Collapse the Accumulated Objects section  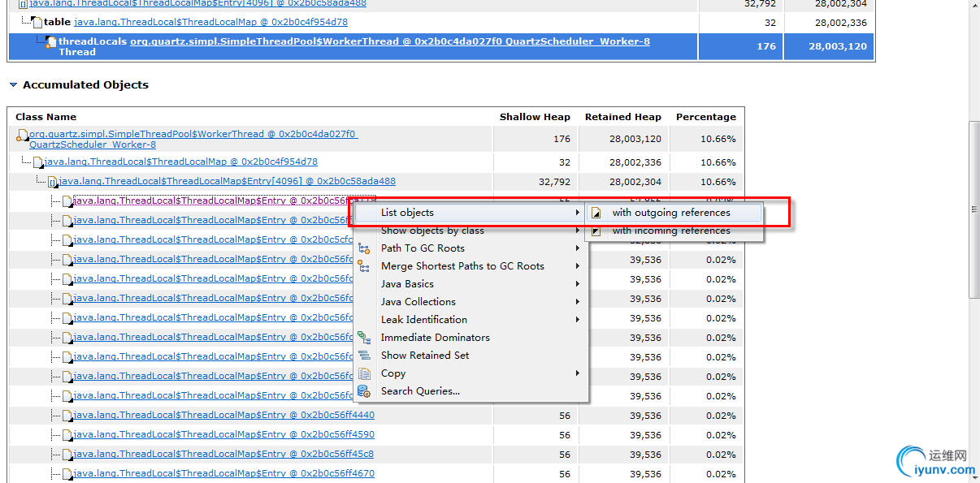[13, 84]
